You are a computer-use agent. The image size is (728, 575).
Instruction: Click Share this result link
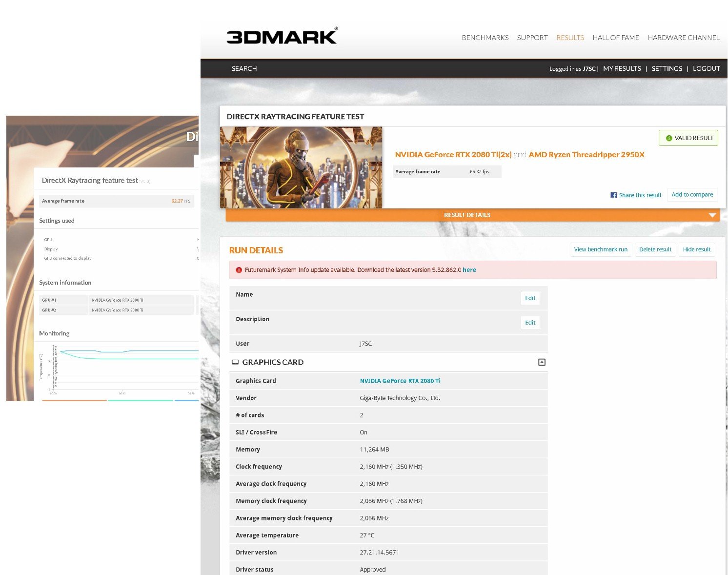(x=640, y=195)
